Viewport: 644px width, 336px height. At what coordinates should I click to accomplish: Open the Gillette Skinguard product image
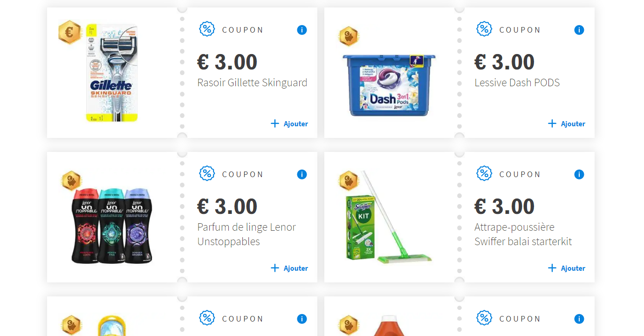tap(112, 73)
